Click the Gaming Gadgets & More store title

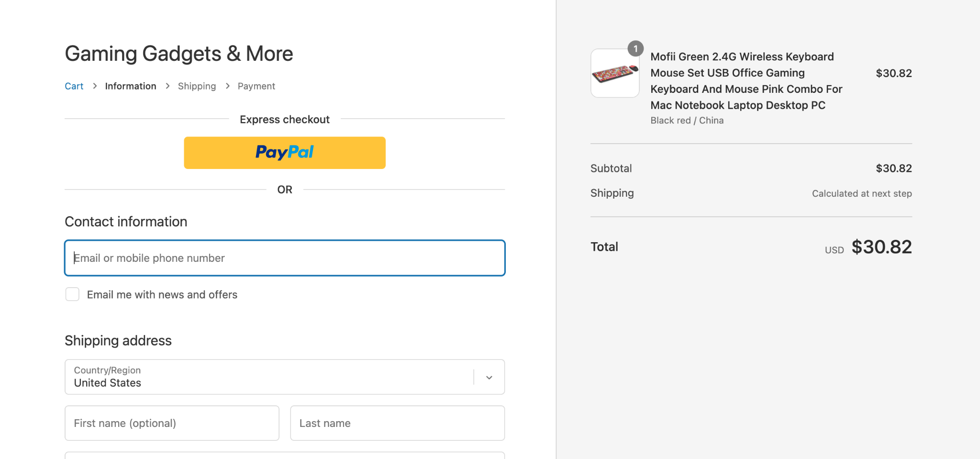[178, 54]
